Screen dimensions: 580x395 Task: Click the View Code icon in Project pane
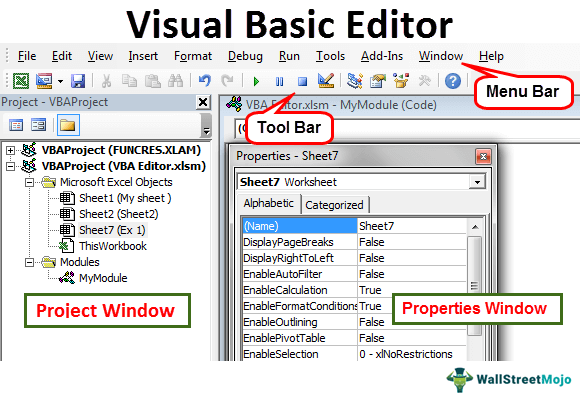coord(16,125)
